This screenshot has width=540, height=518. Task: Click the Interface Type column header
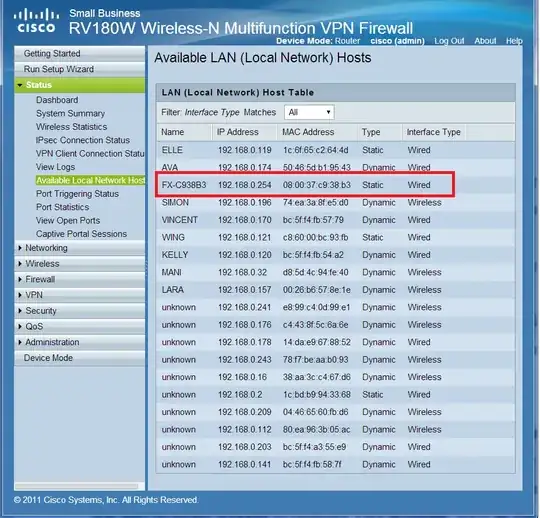(x=434, y=132)
